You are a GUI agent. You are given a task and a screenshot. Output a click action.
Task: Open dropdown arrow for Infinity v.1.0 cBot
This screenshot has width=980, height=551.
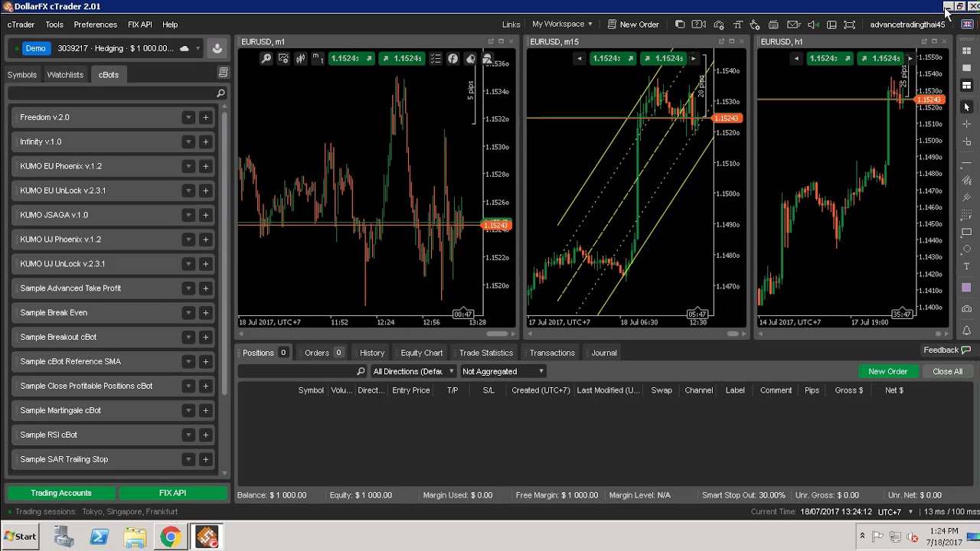point(188,142)
